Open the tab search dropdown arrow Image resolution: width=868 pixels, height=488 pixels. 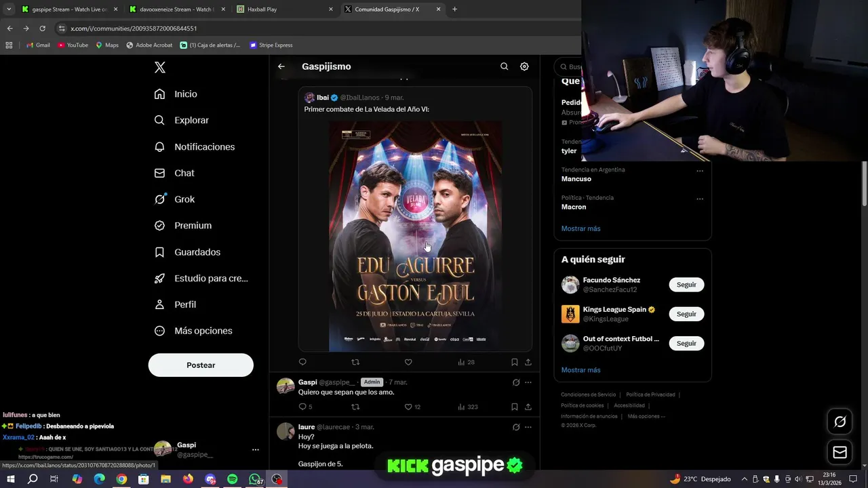coord(8,9)
